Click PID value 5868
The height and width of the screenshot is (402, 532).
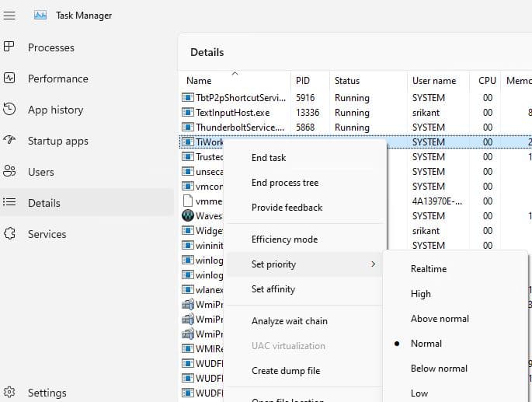pos(305,128)
